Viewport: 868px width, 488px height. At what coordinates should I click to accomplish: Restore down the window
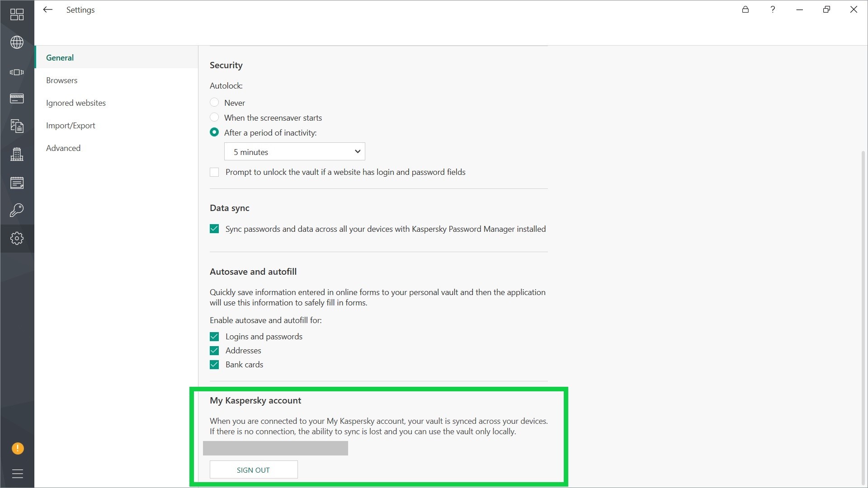(x=827, y=9)
